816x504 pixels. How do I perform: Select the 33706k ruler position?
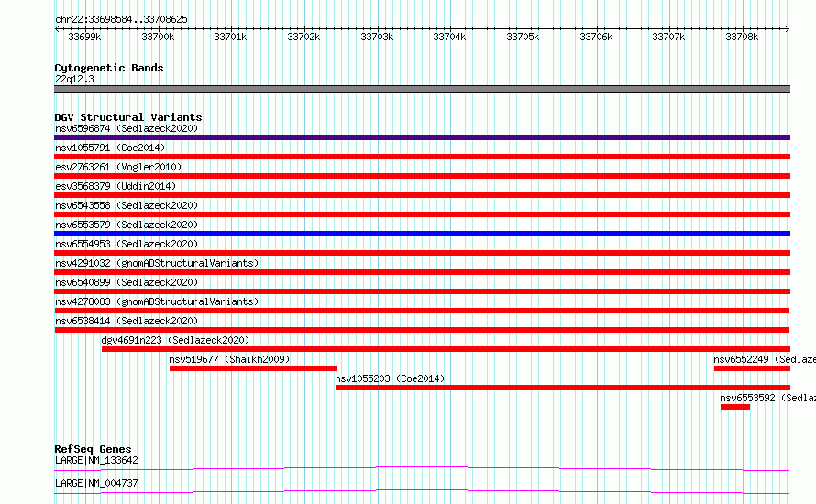tap(596, 37)
